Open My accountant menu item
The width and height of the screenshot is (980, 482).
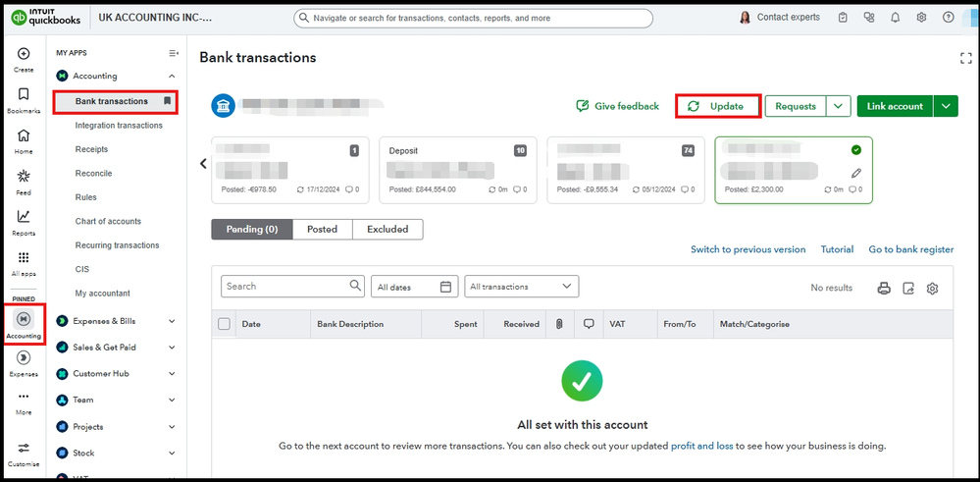tap(102, 294)
